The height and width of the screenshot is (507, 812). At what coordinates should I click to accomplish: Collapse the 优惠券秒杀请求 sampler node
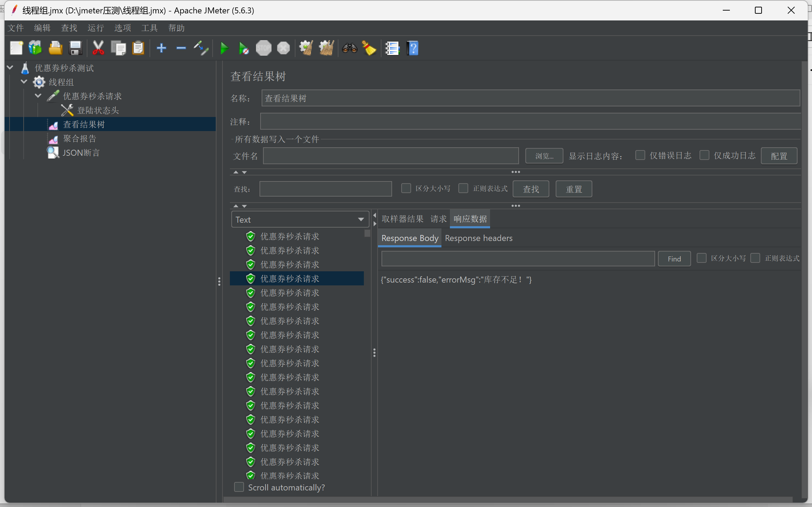38,96
